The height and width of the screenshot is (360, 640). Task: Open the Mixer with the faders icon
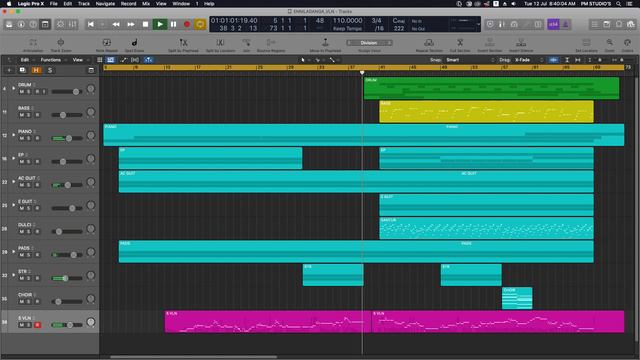pyautogui.click(x=72, y=24)
